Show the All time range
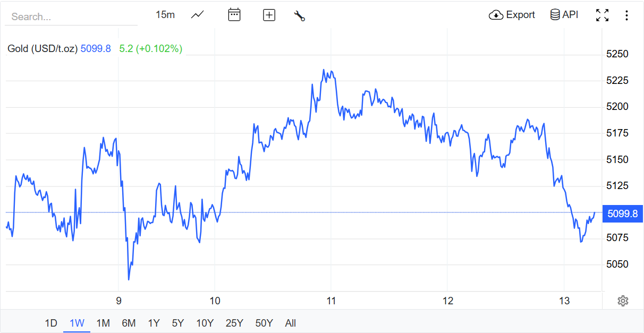This screenshot has height=333, width=644. (x=291, y=323)
